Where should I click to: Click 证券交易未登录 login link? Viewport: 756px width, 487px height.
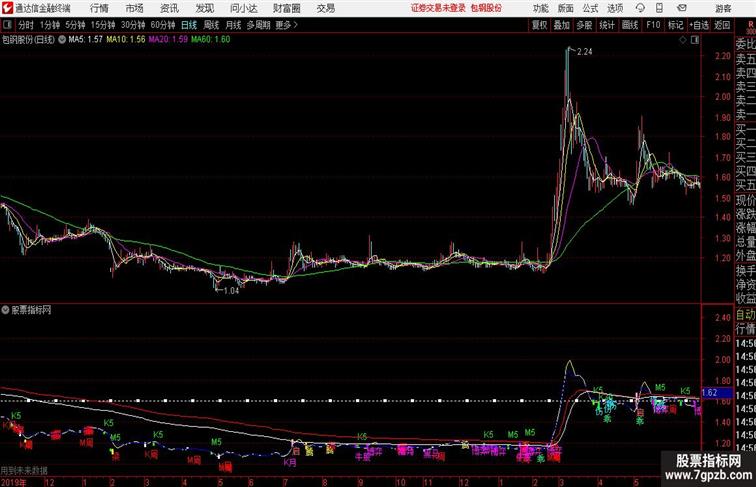tap(438, 8)
